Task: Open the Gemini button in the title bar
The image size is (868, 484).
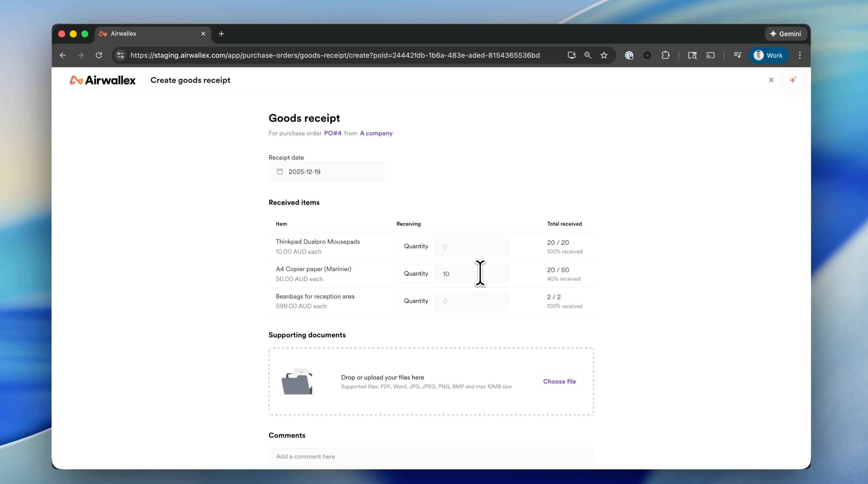Action: (785, 34)
